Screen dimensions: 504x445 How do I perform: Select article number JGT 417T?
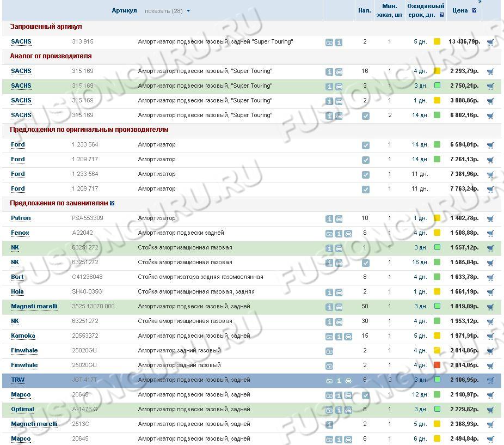click(84, 380)
